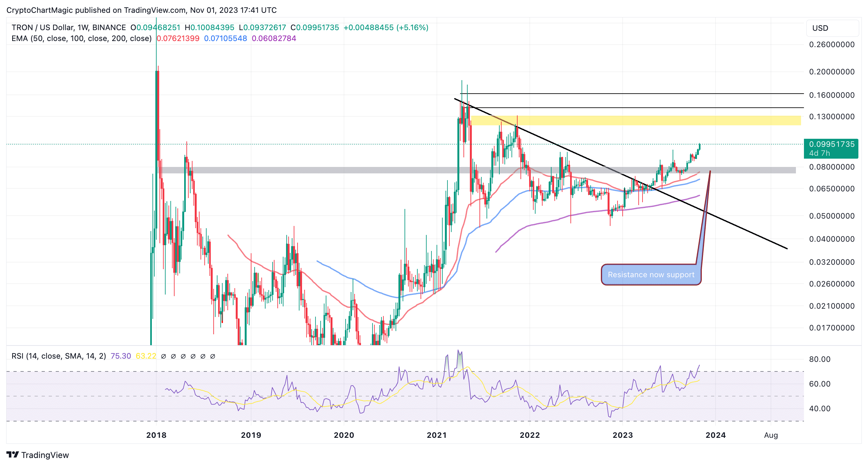Click the yellow resistance zone rectangle
The width and height of the screenshot is (868, 466).
[635, 121]
